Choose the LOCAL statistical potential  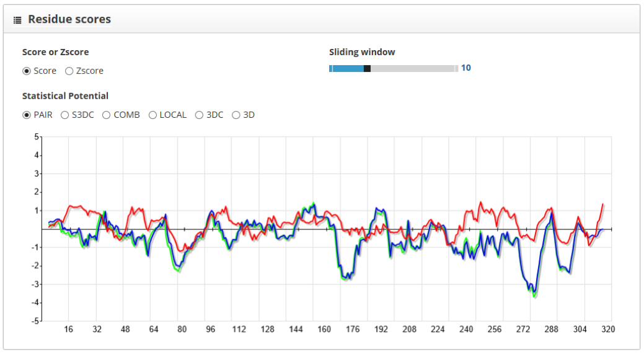tap(152, 115)
